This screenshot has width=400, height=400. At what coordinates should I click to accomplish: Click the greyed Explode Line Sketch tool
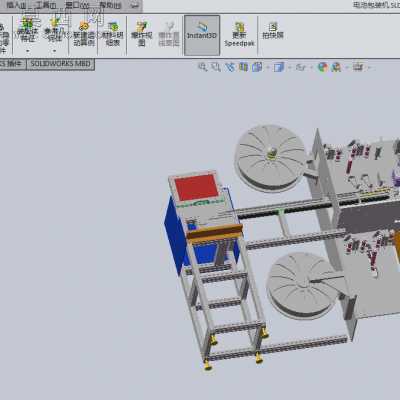click(x=169, y=34)
